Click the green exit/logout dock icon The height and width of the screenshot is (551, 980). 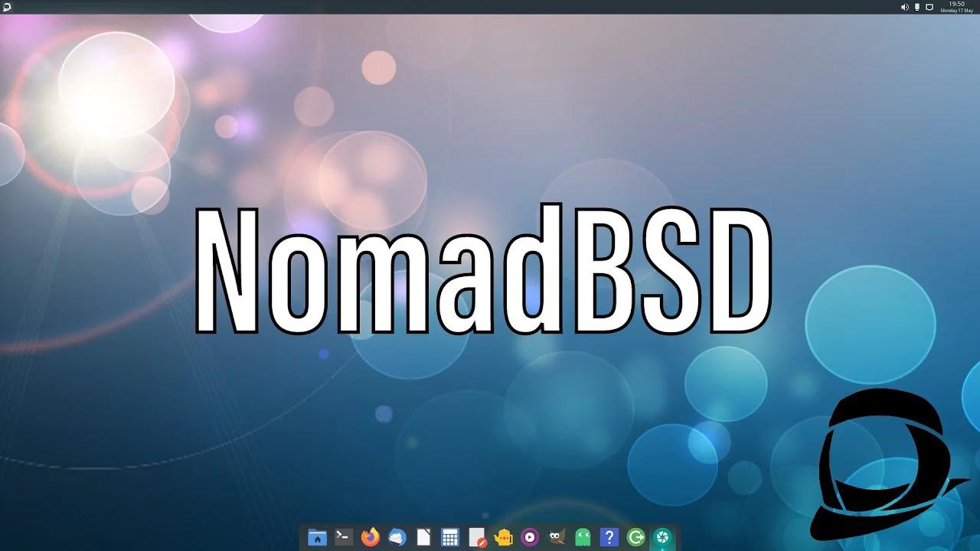click(635, 537)
